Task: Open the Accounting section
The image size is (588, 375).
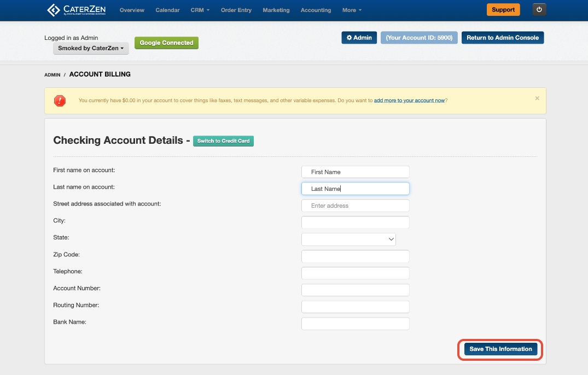Action: tap(316, 10)
